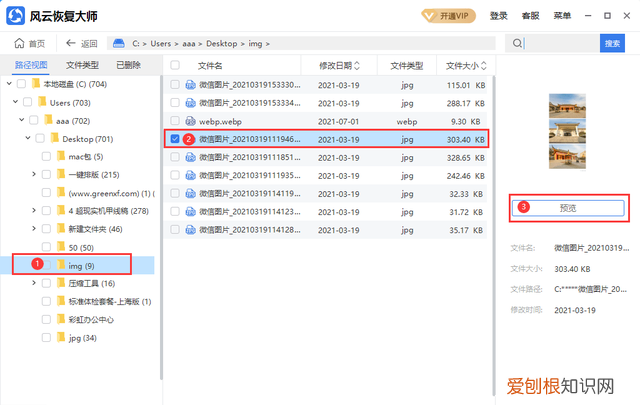
Task: Expand the 4 超现实机甲线稿 (278) folder
Action: [x=34, y=210]
